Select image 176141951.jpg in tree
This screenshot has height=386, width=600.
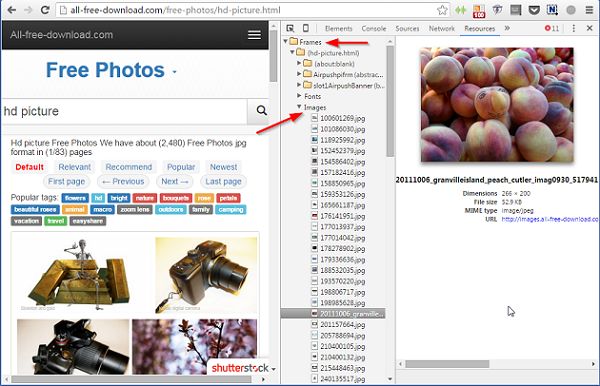pos(342,216)
